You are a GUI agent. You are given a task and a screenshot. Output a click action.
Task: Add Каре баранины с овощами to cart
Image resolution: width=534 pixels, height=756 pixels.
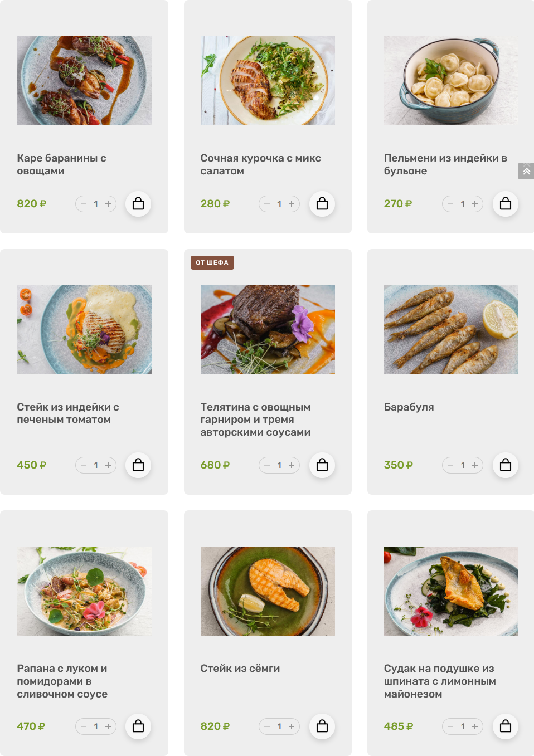click(138, 204)
